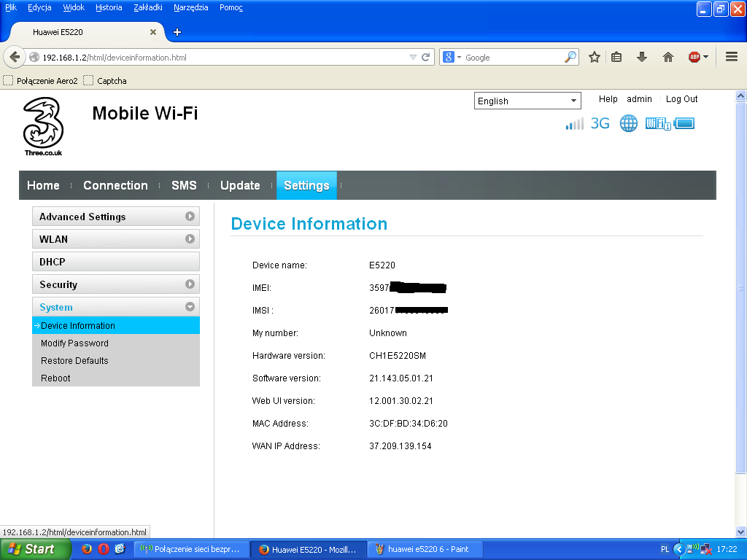
Task: Click the Three.co.uk logo
Action: (x=43, y=128)
